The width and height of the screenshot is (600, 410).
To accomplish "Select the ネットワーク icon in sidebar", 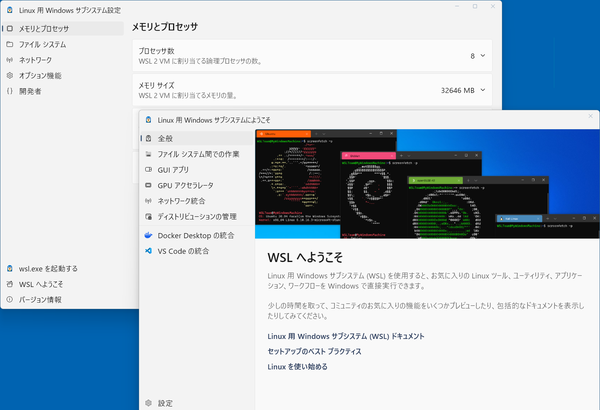I will point(9,60).
